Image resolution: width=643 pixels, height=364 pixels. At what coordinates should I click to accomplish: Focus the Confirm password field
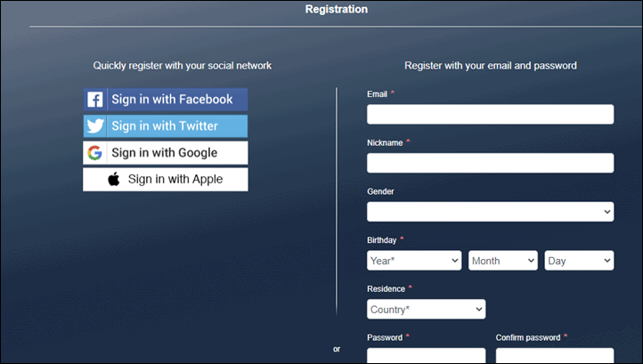(555, 355)
